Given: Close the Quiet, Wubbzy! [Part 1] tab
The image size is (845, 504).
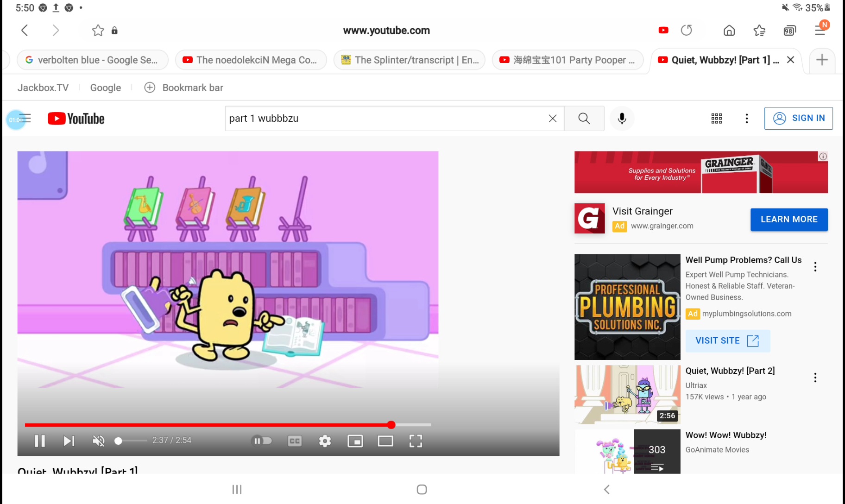Looking at the screenshot, I should pyautogui.click(x=791, y=60).
